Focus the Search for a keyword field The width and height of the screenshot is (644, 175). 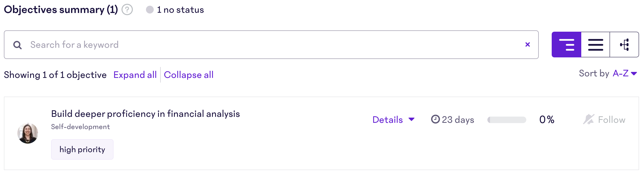pos(271,45)
